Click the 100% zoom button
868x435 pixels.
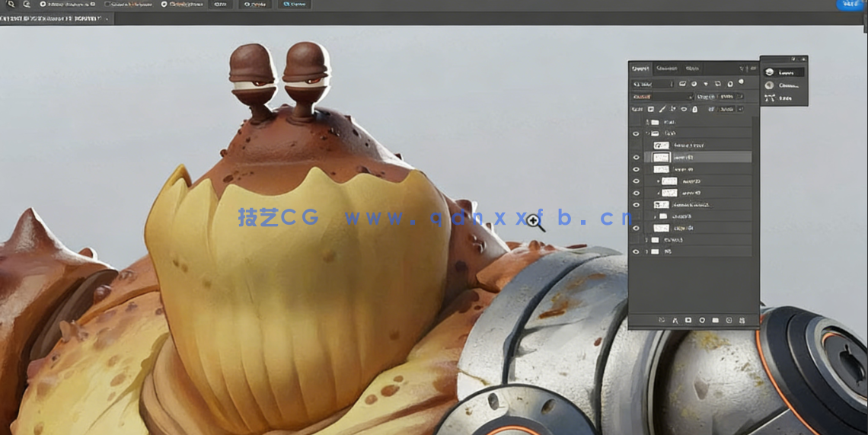click(x=221, y=4)
